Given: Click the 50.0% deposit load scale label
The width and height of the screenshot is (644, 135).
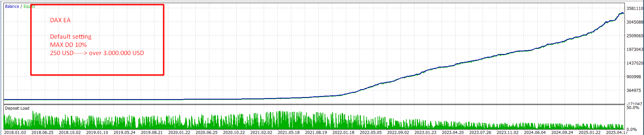Looking at the screenshot, I should click(633, 108).
